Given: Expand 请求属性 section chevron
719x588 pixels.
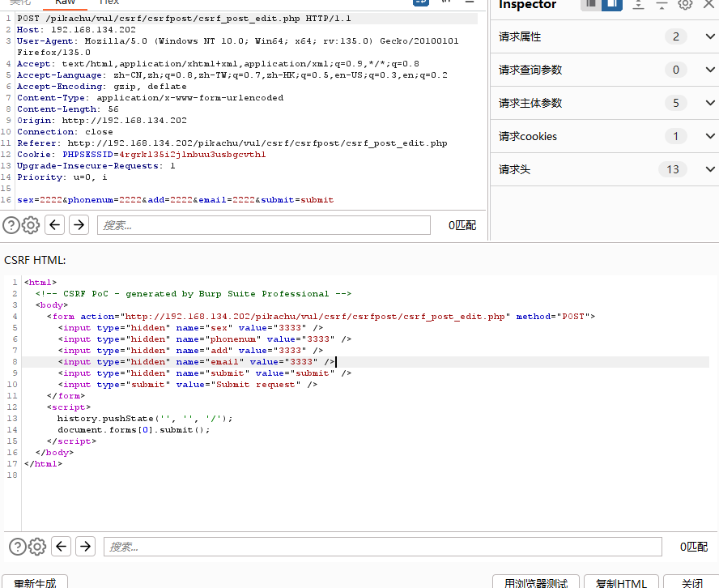Looking at the screenshot, I should pyautogui.click(x=710, y=36).
